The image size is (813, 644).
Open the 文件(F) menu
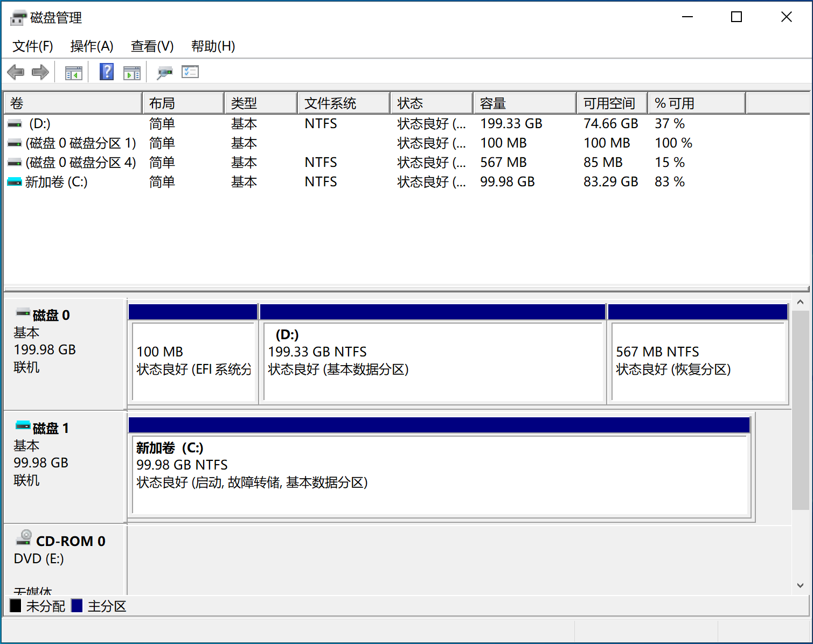tap(32, 46)
